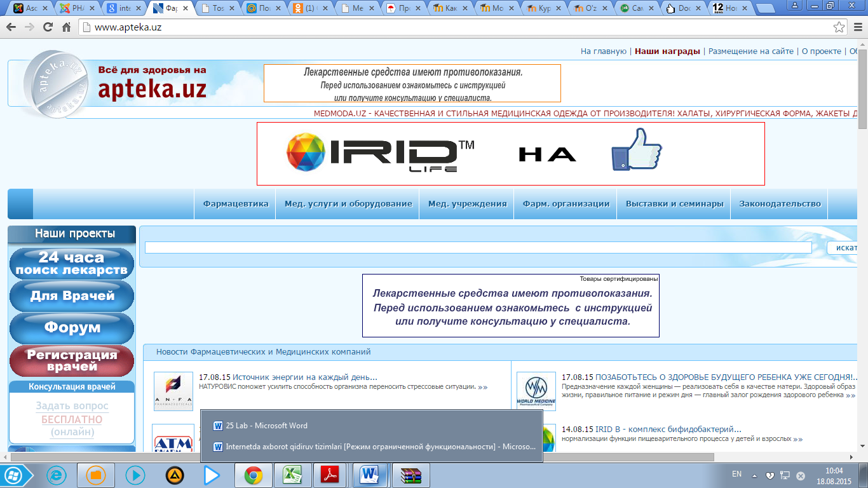Click the Home icon in the browser toolbar
The height and width of the screenshot is (488, 868).
(66, 28)
